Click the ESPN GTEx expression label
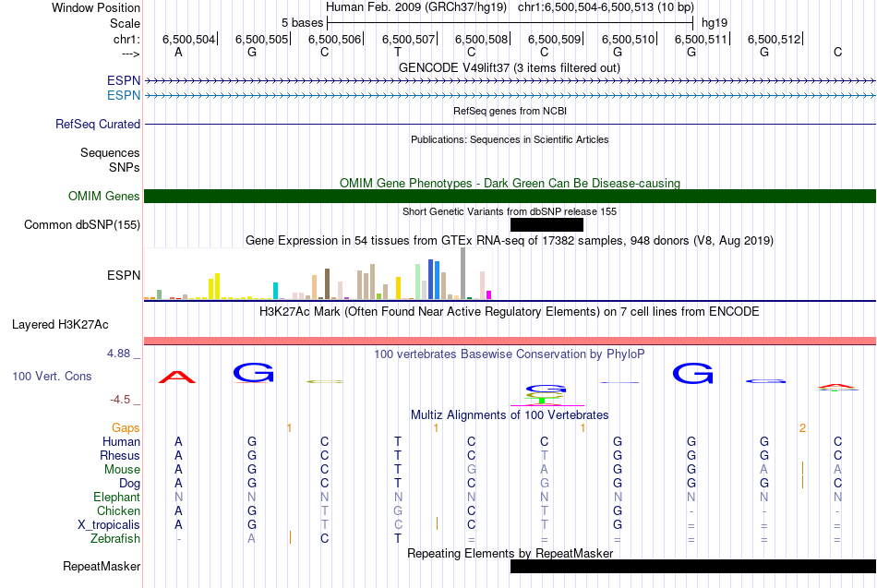Screen dimensions: 877x588 [124, 275]
